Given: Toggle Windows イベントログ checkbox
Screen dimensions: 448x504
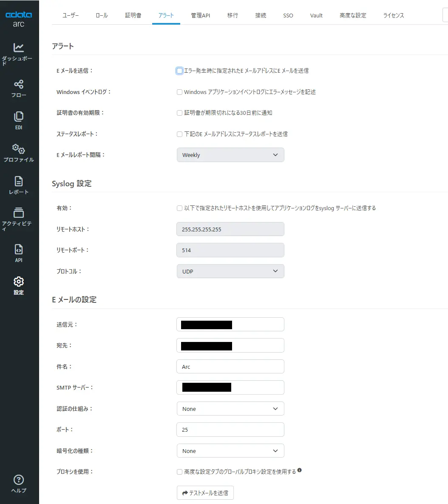Looking at the screenshot, I should (179, 92).
